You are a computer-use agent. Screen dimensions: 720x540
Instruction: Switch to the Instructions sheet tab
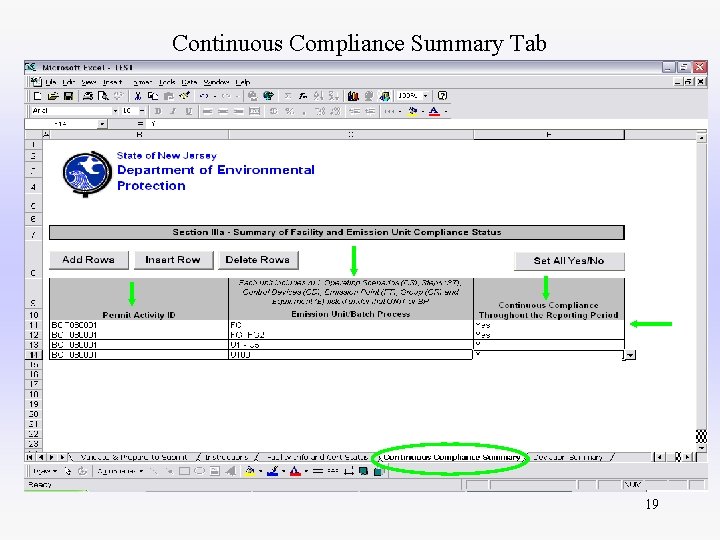(x=226, y=457)
